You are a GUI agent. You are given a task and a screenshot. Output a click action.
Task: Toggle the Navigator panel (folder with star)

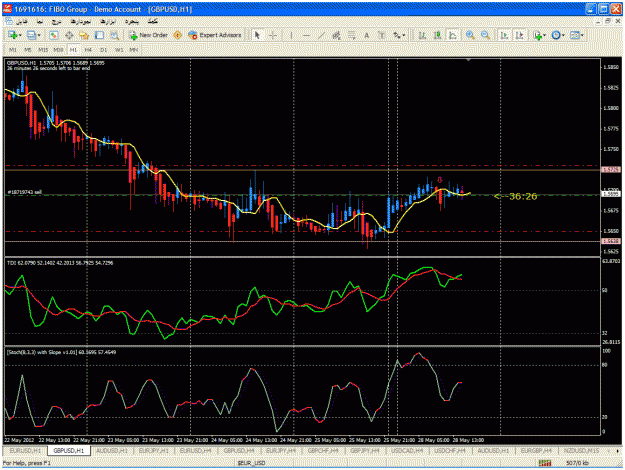tap(84, 35)
